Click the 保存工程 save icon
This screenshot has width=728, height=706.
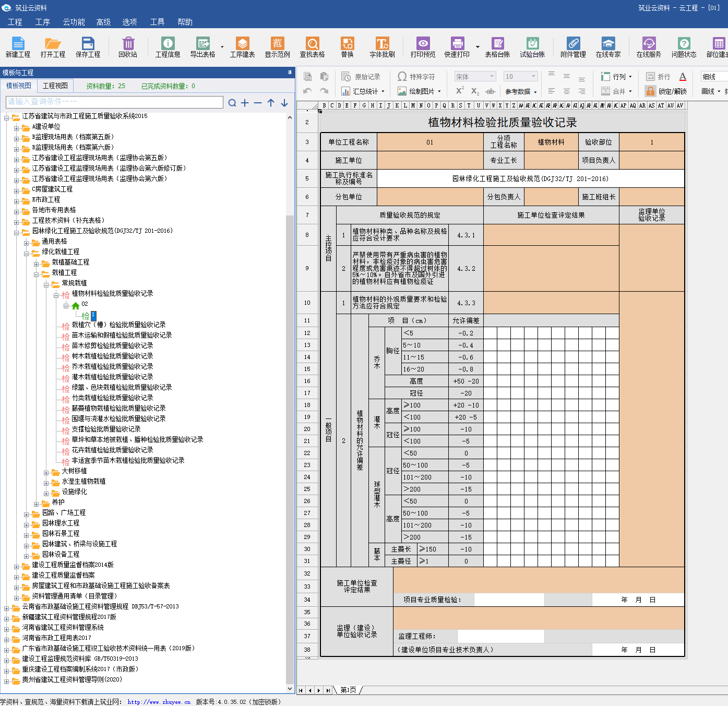[88, 47]
